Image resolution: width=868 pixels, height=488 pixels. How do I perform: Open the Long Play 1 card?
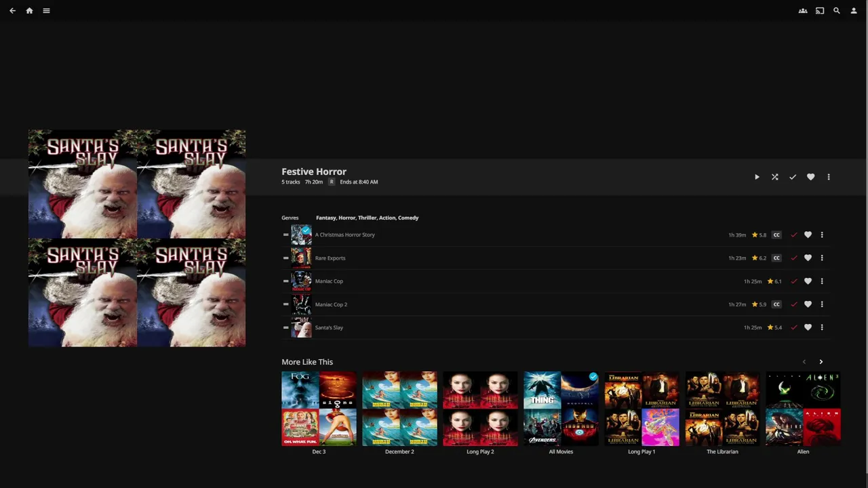(642, 409)
